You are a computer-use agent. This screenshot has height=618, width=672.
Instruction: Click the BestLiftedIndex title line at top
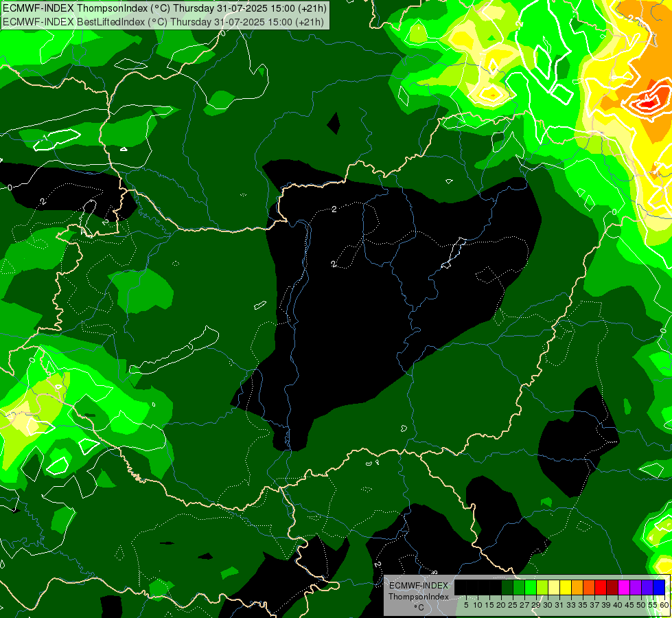click(x=163, y=21)
